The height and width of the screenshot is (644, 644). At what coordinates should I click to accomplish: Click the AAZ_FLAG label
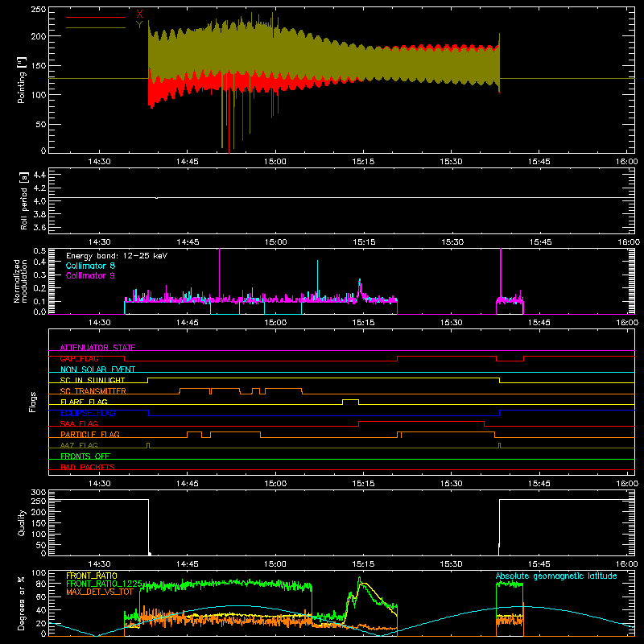79,445
